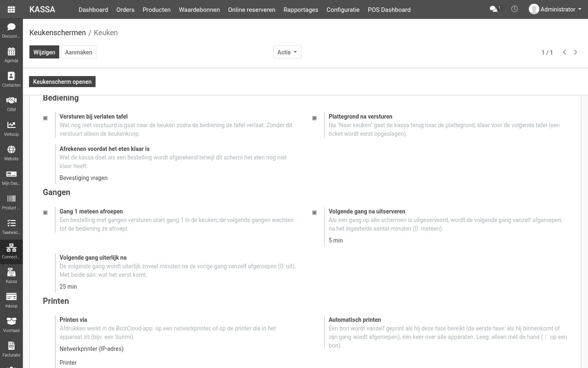Click Keukenscherm openen button
Screen dimensions: 588x368
click(62, 82)
